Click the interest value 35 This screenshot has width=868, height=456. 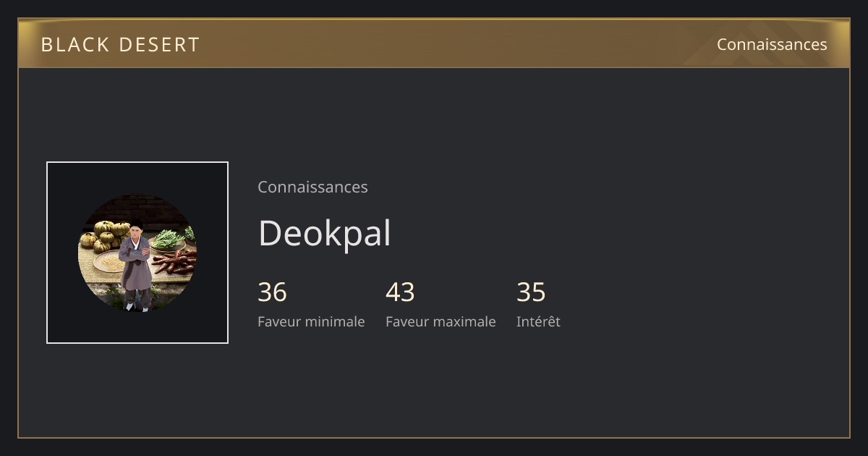point(531,292)
